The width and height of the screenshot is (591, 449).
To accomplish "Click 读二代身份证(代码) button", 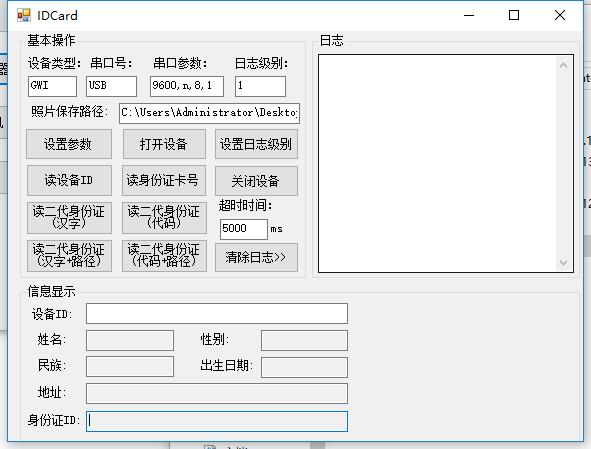I will [x=164, y=218].
